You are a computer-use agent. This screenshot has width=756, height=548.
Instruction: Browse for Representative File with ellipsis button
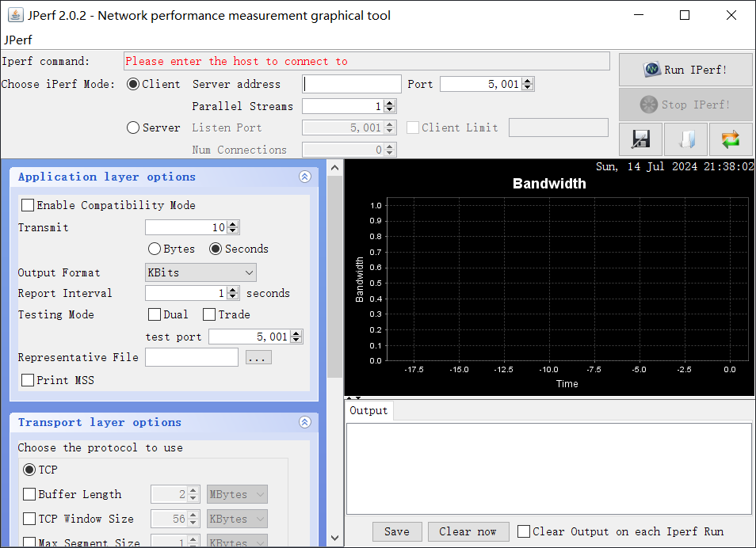[258, 358]
